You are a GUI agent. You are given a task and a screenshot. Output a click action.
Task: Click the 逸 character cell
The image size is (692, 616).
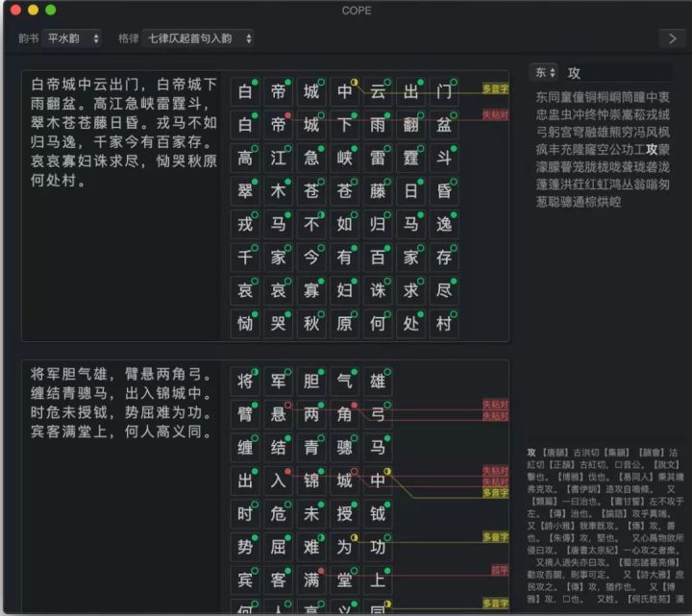click(x=444, y=224)
